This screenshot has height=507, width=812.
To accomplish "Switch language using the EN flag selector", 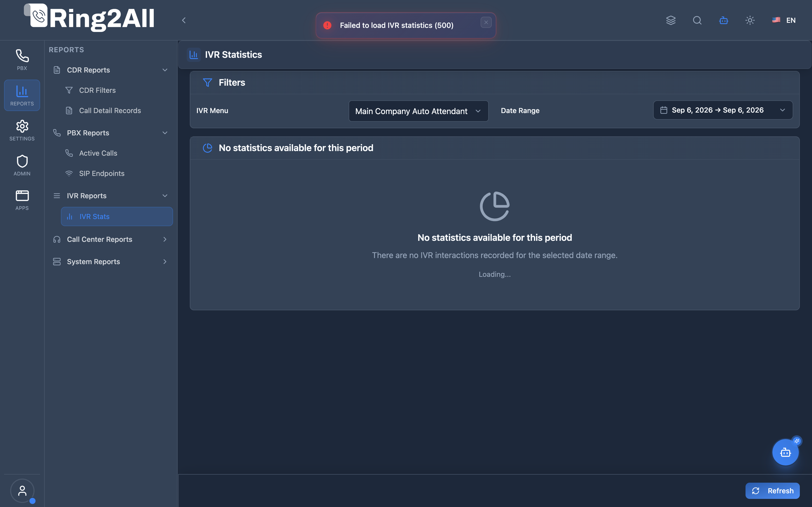I will 784,21.
